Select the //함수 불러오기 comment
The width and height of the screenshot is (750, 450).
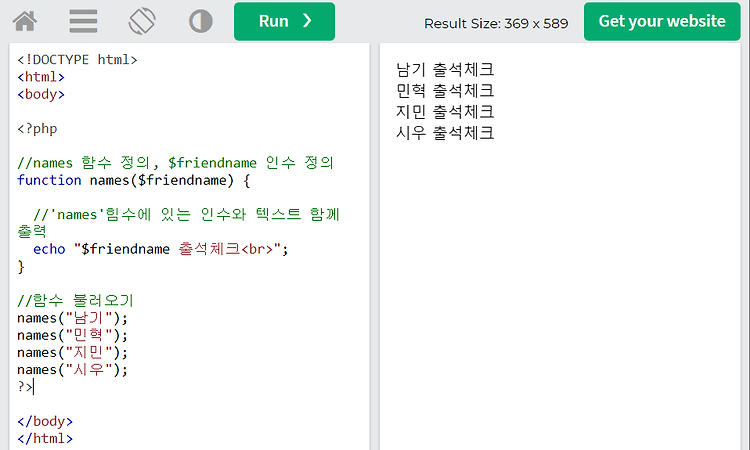[75, 301]
